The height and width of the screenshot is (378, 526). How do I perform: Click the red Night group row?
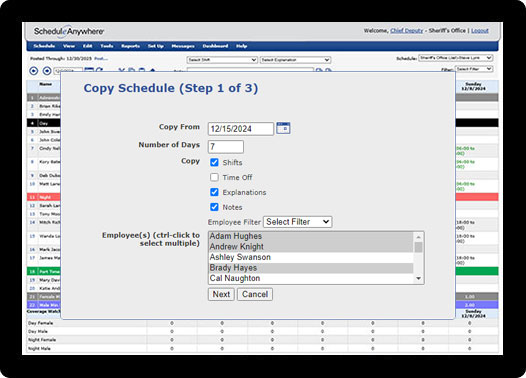pyautogui.click(x=44, y=197)
